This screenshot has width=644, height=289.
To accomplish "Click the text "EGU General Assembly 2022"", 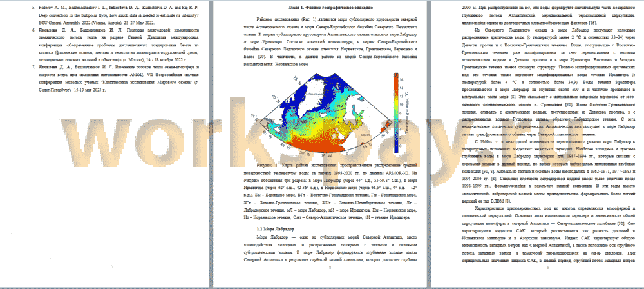I will [63, 23].
